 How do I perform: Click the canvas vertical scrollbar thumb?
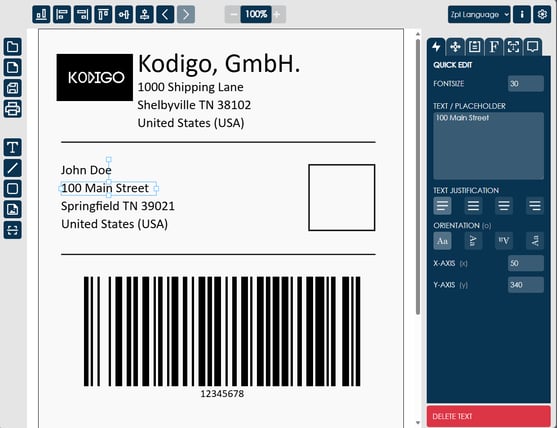[418, 177]
